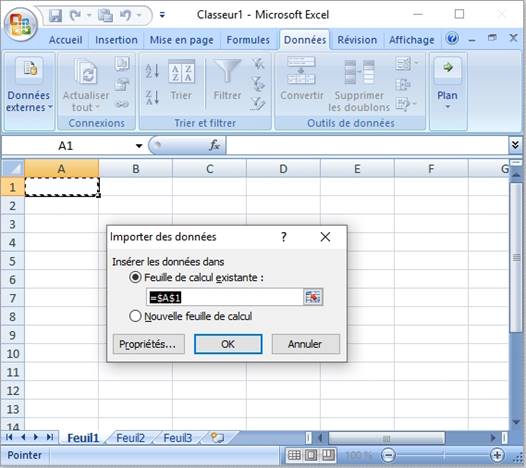This screenshot has width=526, height=468.
Task: Click the horizontal scrollbar right arrow
Action: coord(492,438)
